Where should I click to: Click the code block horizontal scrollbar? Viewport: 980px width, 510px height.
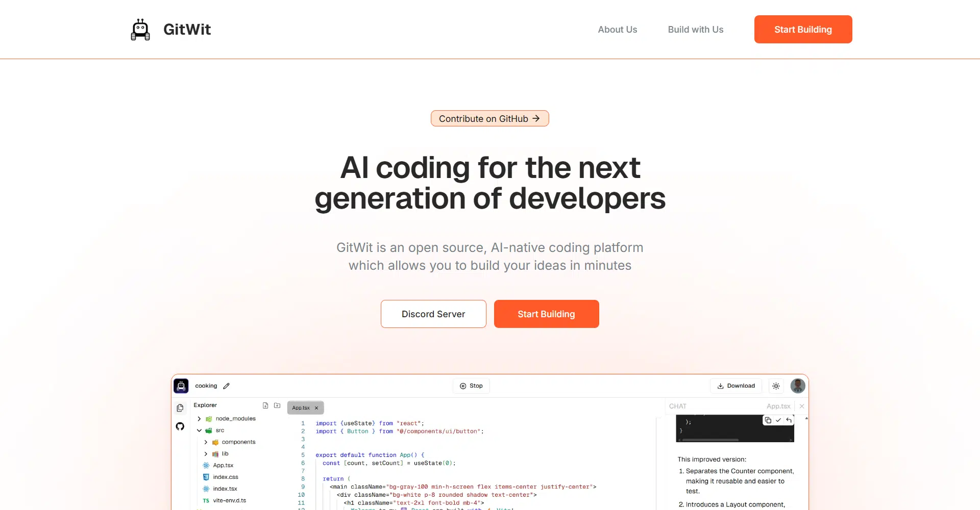(710, 440)
